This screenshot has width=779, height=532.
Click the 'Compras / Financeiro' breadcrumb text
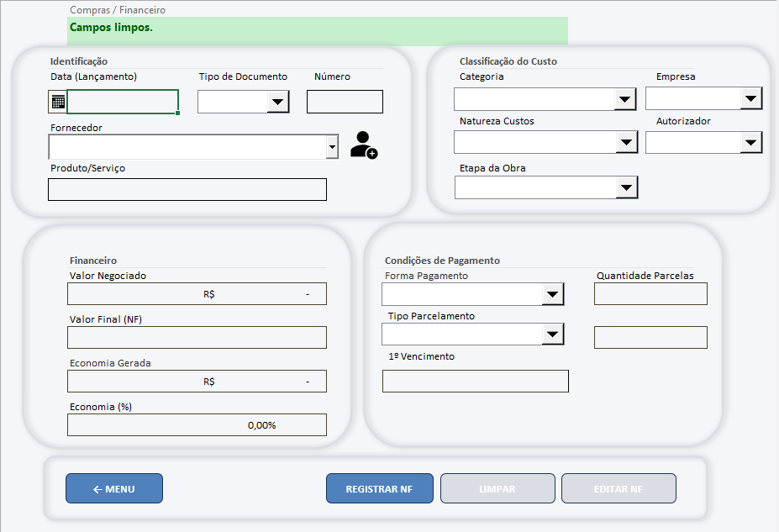pyautogui.click(x=118, y=10)
